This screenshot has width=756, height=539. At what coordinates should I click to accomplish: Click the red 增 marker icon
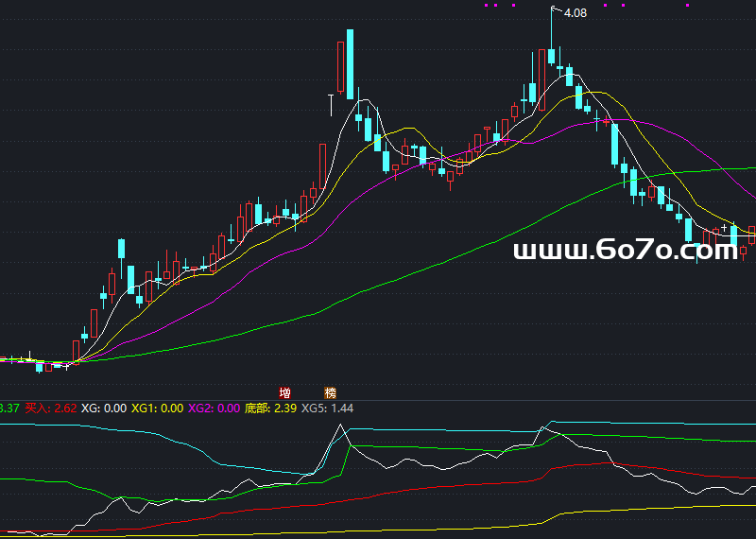coord(285,392)
